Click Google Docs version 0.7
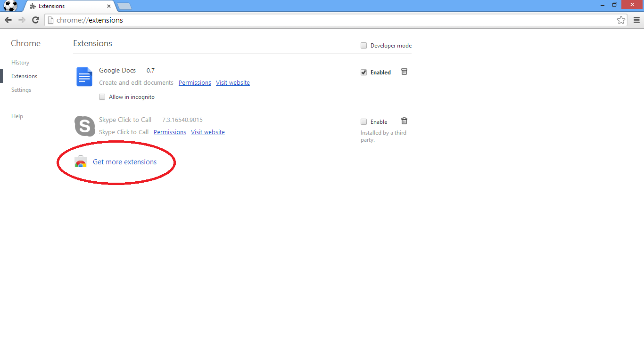The width and height of the screenshot is (644, 339). tap(150, 71)
